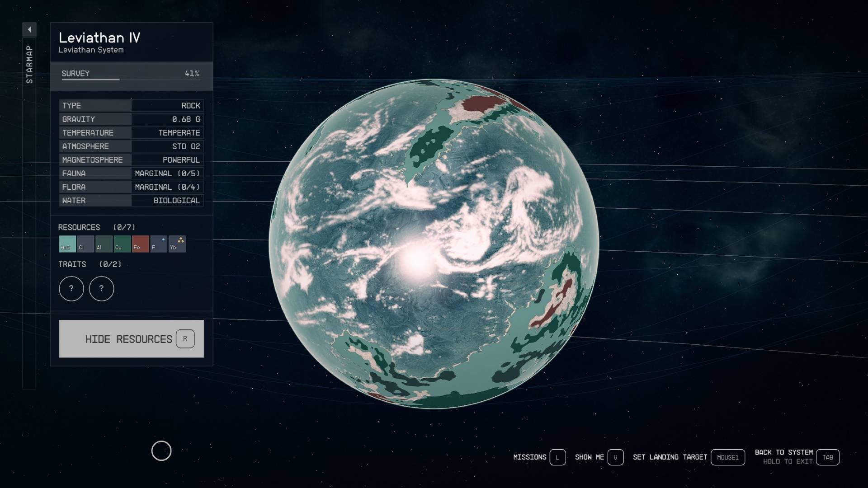Set landing target with Mouse1
Screen dimensions: 868x488
coord(726,457)
